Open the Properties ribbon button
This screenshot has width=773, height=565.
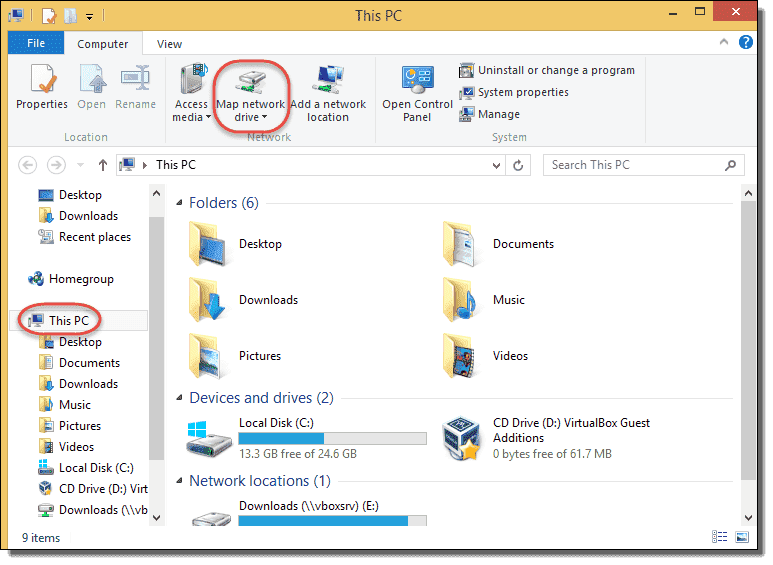click(x=42, y=87)
